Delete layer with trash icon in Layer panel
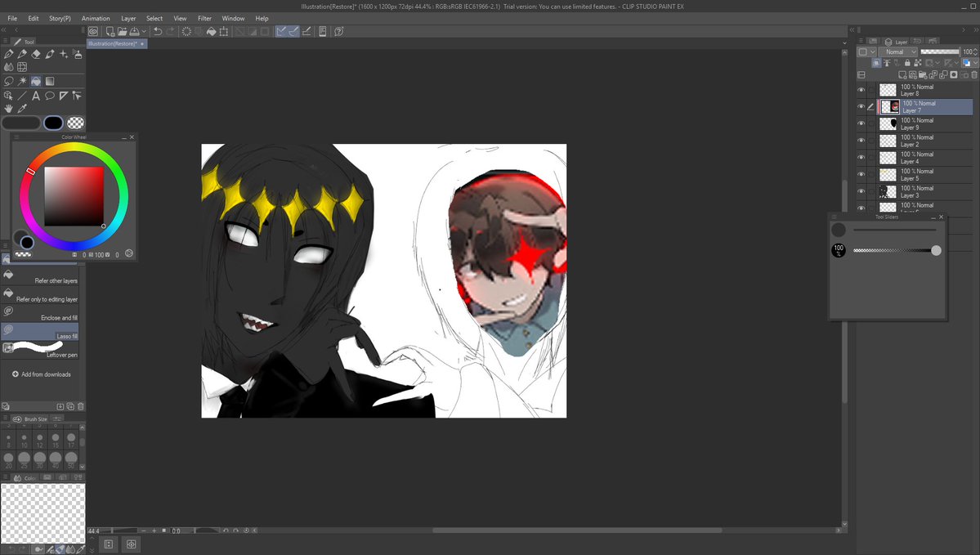 (x=974, y=75)
